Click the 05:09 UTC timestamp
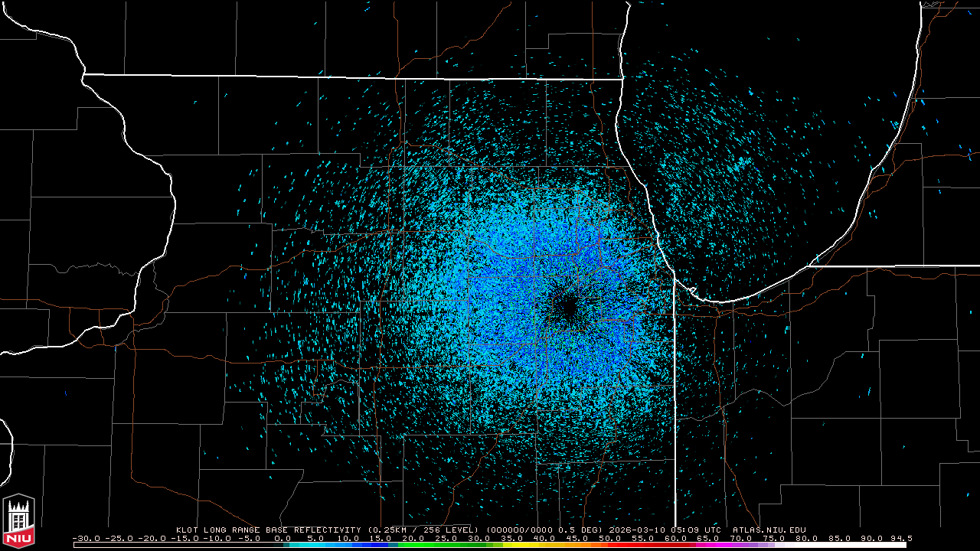Image resolution: width=980 pixels, height=551 pixels. 697,530
